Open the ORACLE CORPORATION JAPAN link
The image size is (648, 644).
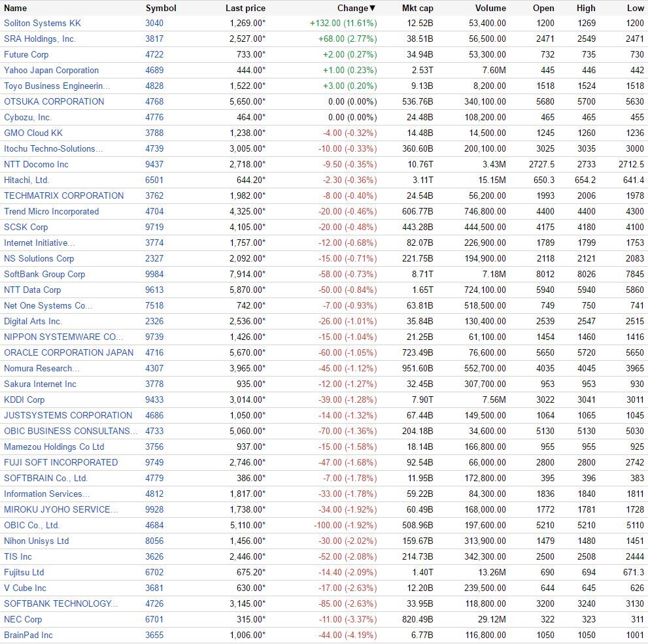click(69, 353)
